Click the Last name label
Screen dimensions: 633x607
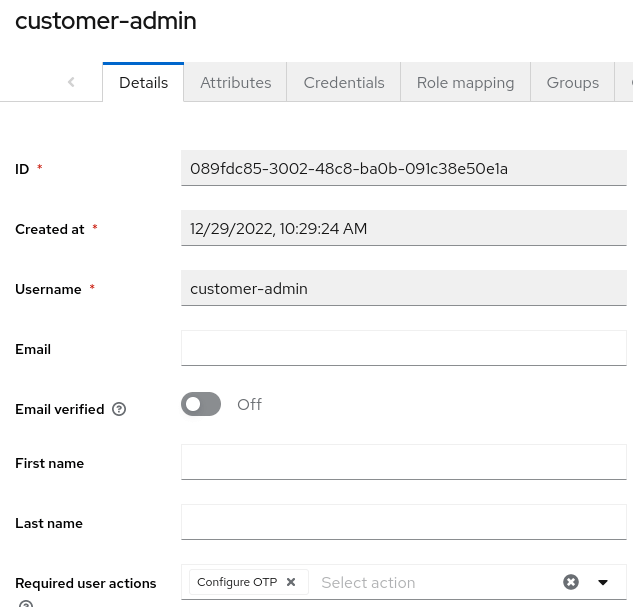(49, 523)
